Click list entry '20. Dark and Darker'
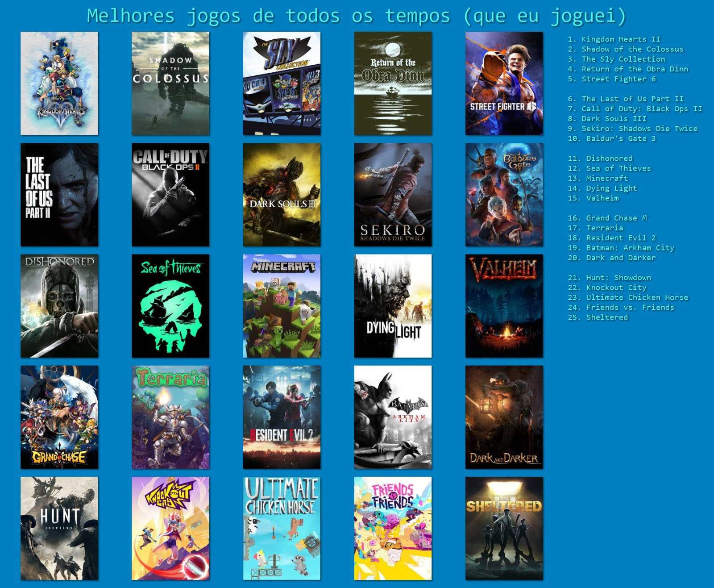The image size is (714, 588). point(612,258)
